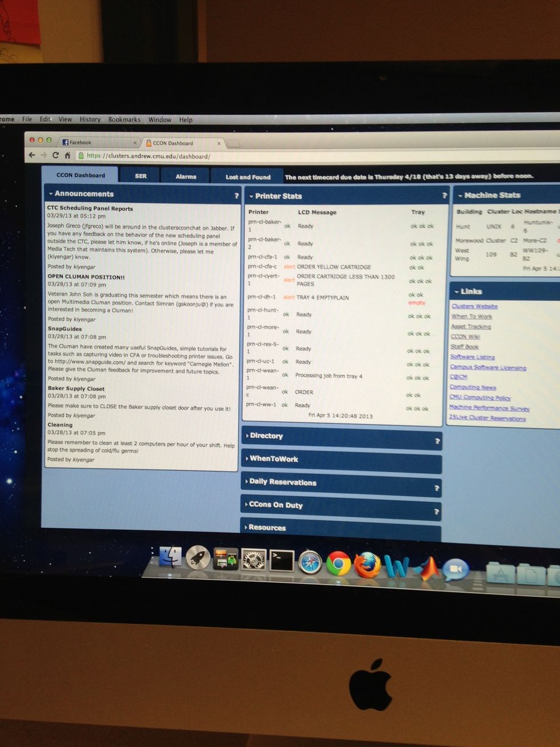The image size is (560, 747).
Task: Open the Announcements help question mark
Action: [x=236, y=195]
